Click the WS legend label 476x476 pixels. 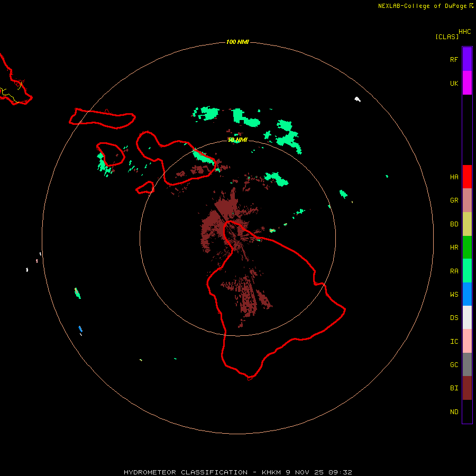(454, 295)
